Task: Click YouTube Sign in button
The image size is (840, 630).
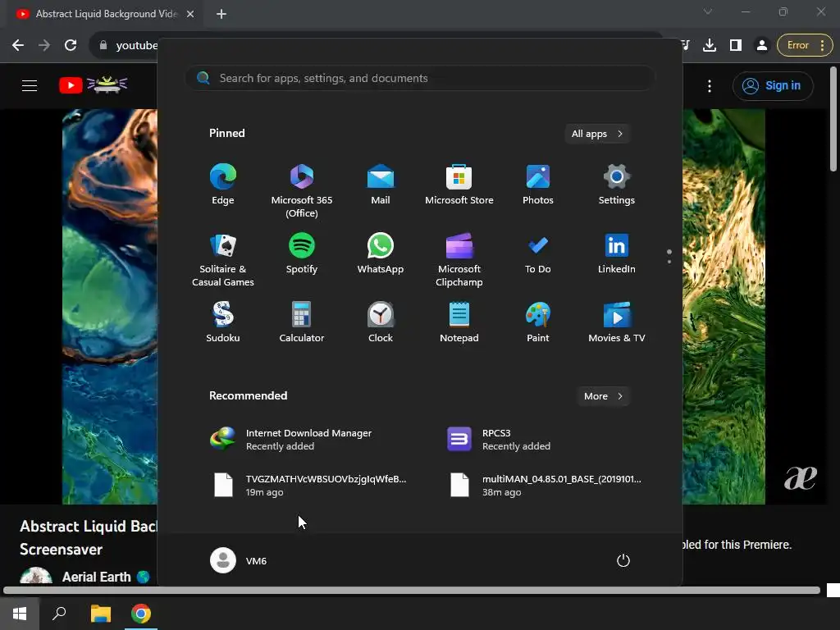Action: tap(773, 85)
